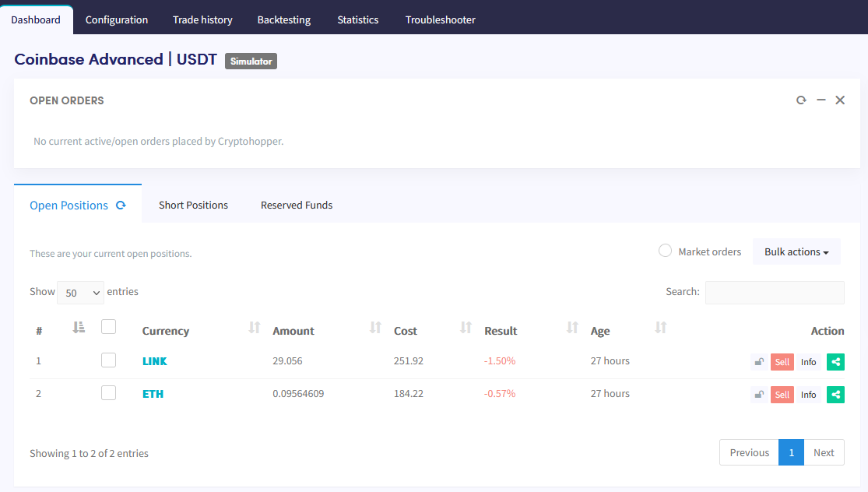Share the LINK position
The image size is (868, 492).
(x=835, y=362)
